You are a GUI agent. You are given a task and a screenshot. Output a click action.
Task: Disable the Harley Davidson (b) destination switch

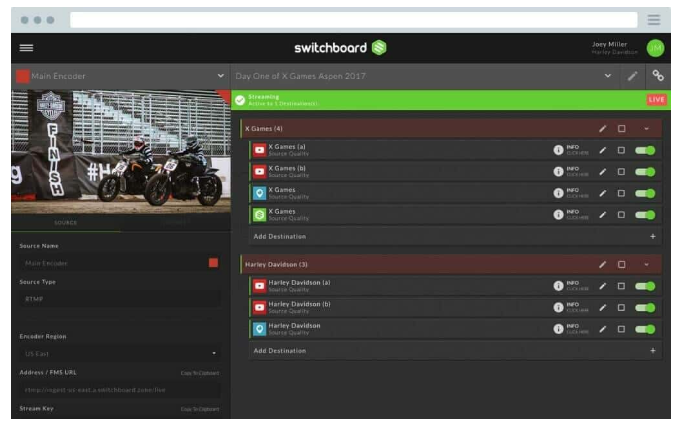tap(645, 307)
